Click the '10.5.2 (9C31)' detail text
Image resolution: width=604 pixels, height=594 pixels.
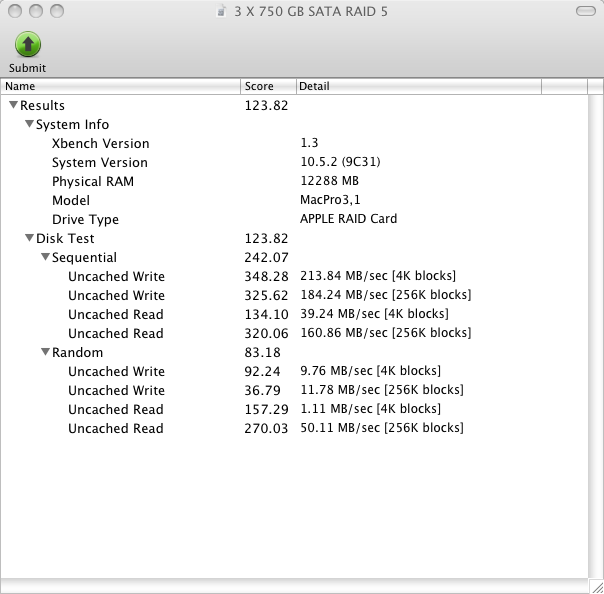[340, 162]
